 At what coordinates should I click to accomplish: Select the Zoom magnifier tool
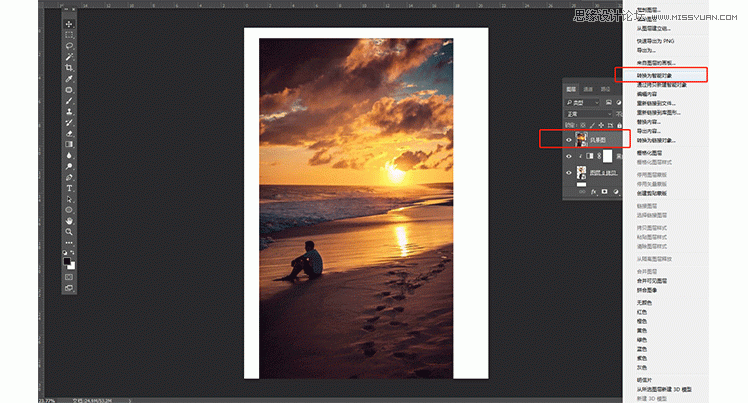point(69,231)
